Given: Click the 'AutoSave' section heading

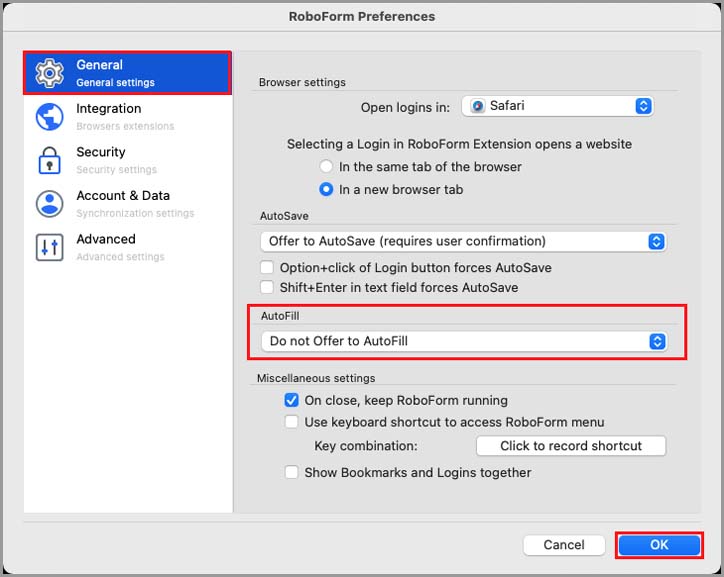Looking at the screenshot, I should point(284,216).
